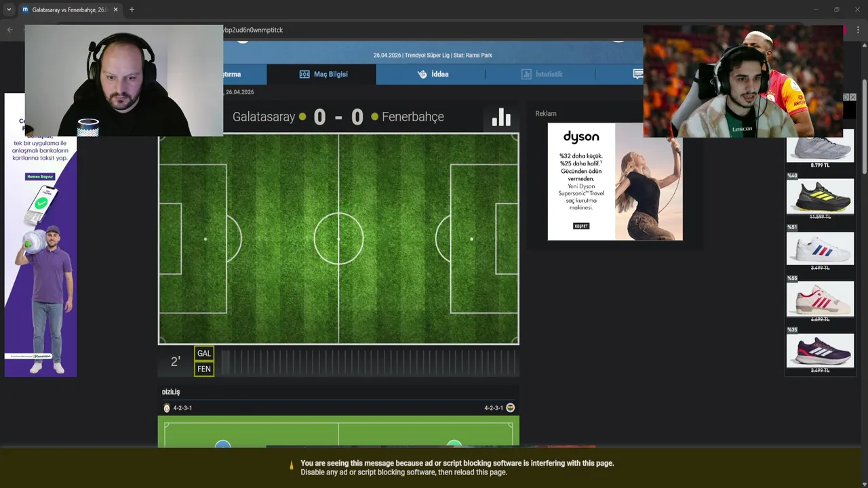Viewport: 868px width, 488px height.
Task: Click the Galatasaray score digit 0
Action: [319, 117]
